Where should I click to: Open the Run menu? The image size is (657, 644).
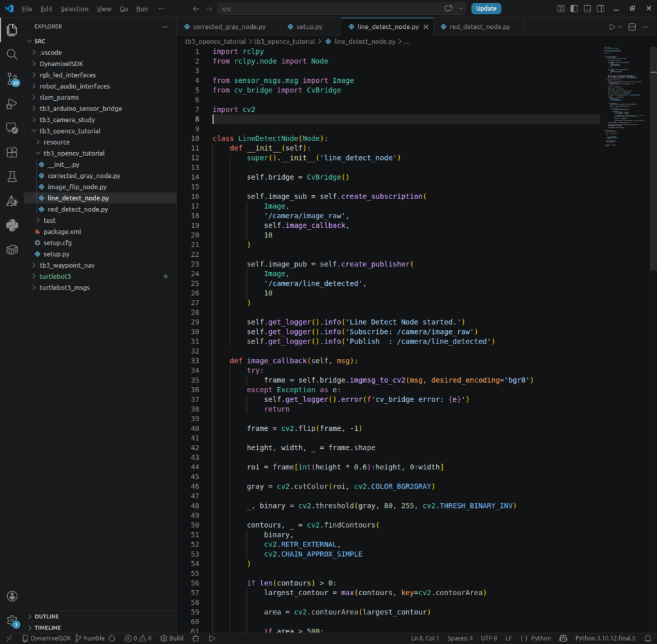pos(142,9)
